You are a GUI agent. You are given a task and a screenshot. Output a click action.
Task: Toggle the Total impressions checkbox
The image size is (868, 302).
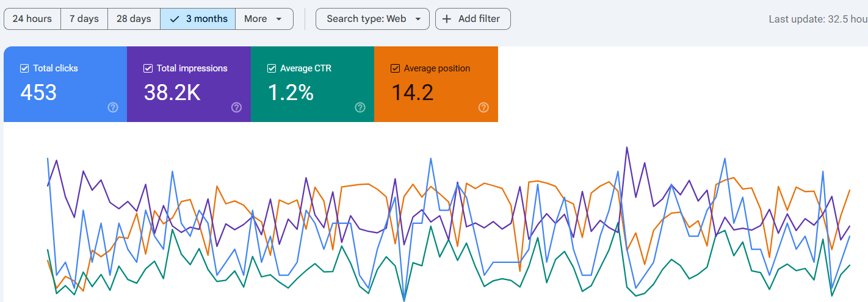[x=148, y=68]
